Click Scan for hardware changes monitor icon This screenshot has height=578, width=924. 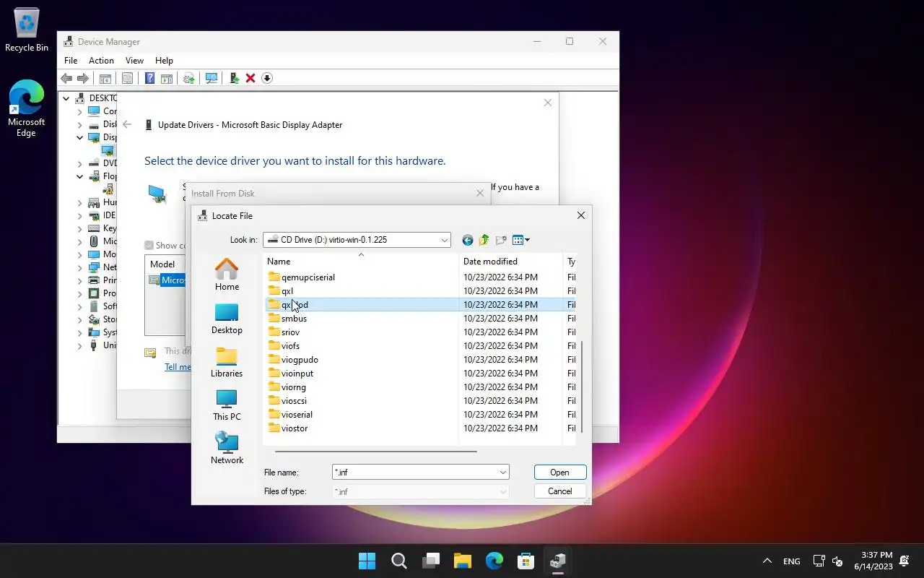pyautogui.click(x=212, y=78)
